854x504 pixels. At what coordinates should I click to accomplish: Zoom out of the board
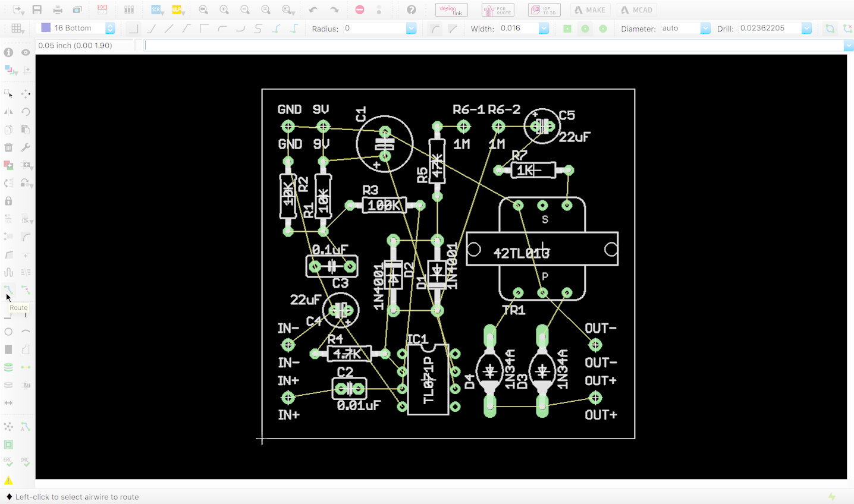tap(245, 10)
